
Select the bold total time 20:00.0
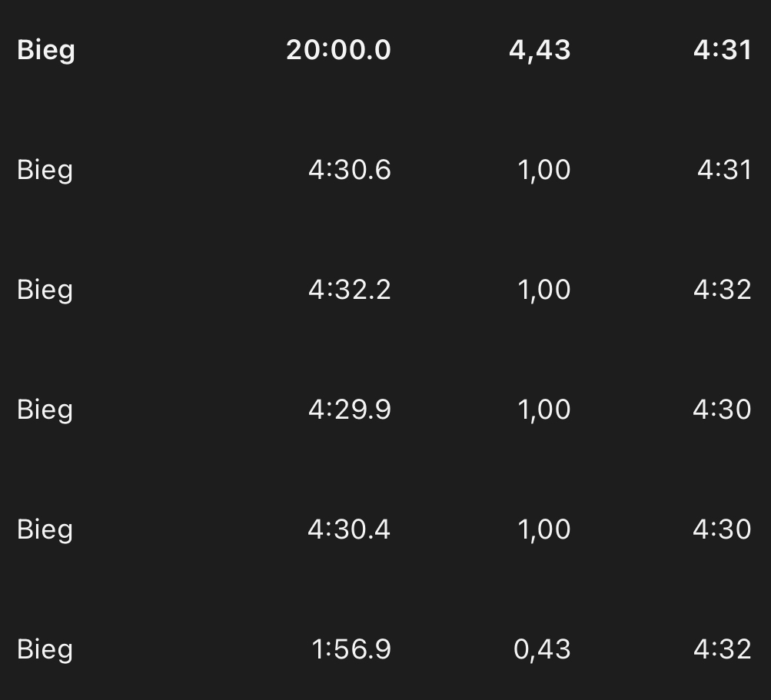point(338,50)
